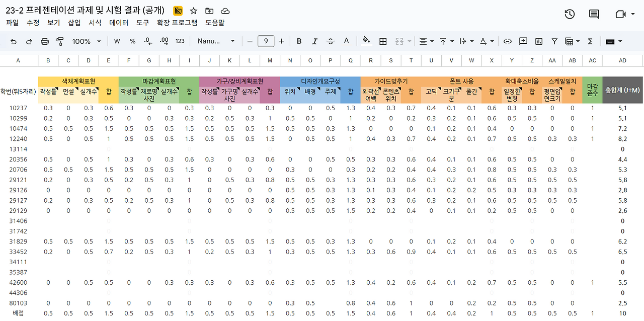
Task: Undo the last action
Action: click(x=14, y=41)
